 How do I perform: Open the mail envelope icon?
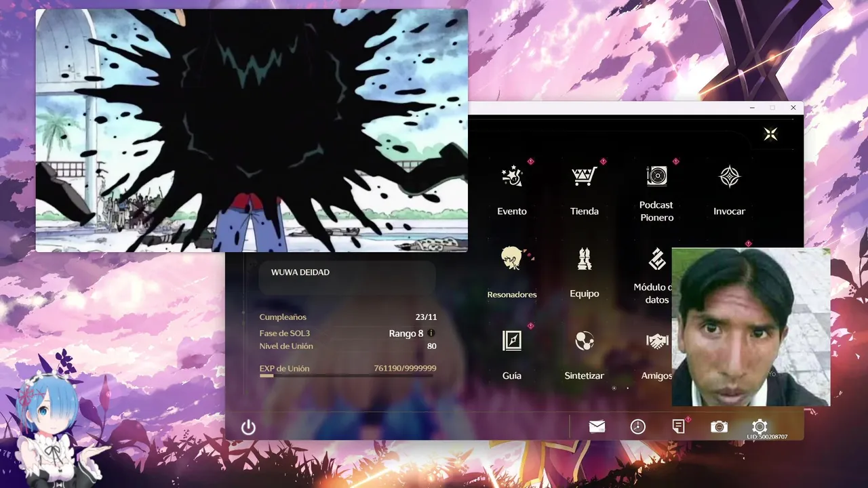pyautogui.click(x=597, y=426)
